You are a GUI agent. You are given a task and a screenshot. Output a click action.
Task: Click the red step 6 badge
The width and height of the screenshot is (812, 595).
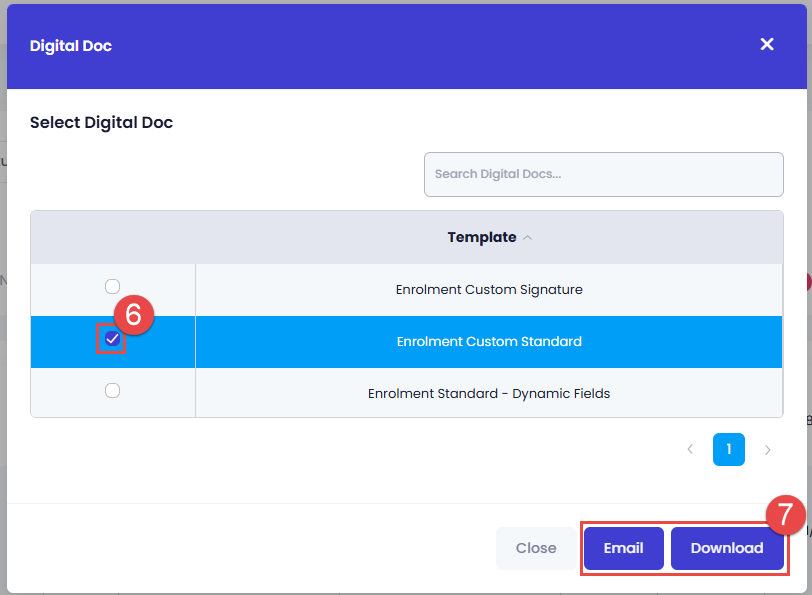tap(133, 315)
